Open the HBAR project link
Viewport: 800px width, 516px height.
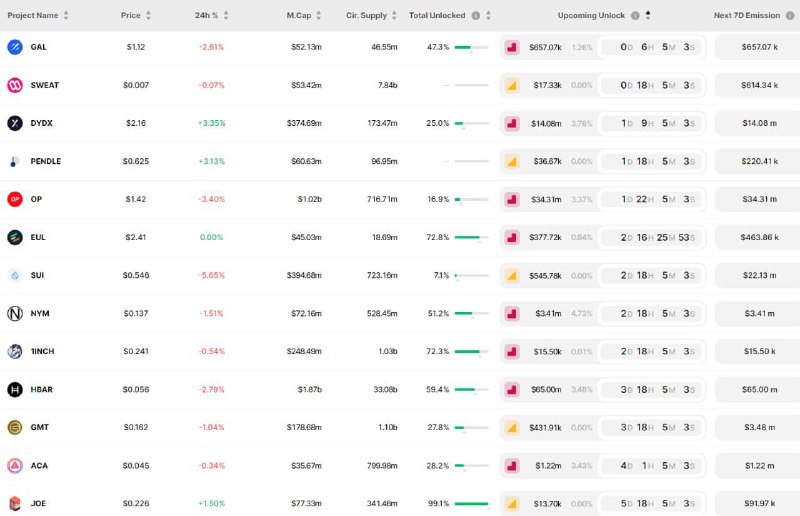41,389
